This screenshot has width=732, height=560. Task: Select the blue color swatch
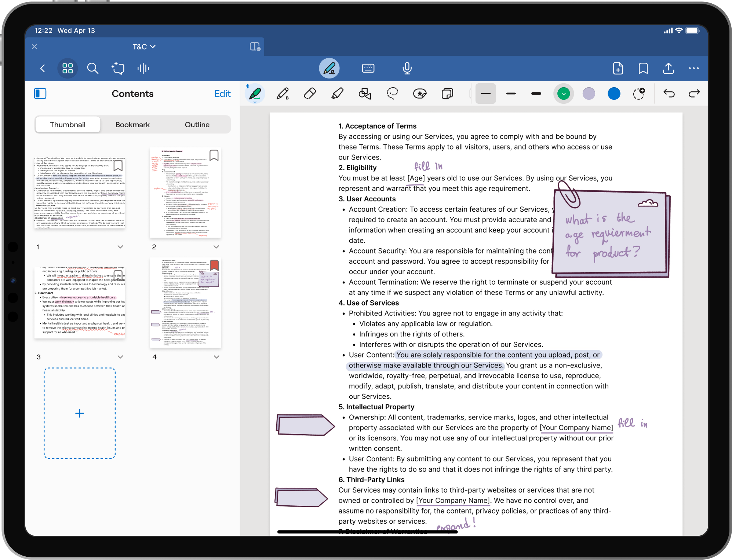point(614,94)
